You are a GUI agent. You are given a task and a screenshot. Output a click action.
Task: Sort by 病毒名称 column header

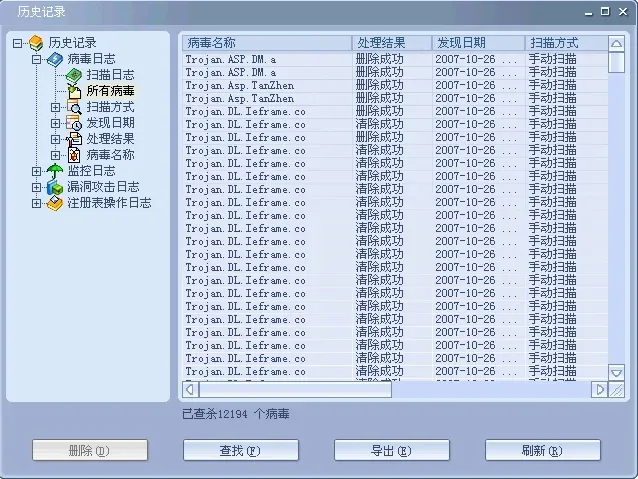pyautogui.click(x=267, y=43)
